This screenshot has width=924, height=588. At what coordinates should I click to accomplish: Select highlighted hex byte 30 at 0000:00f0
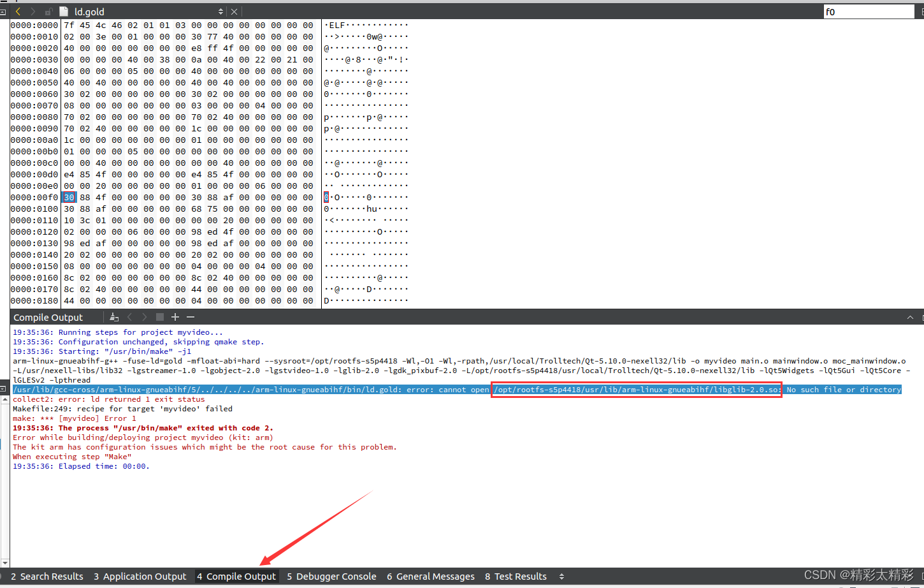pos(69,197)
